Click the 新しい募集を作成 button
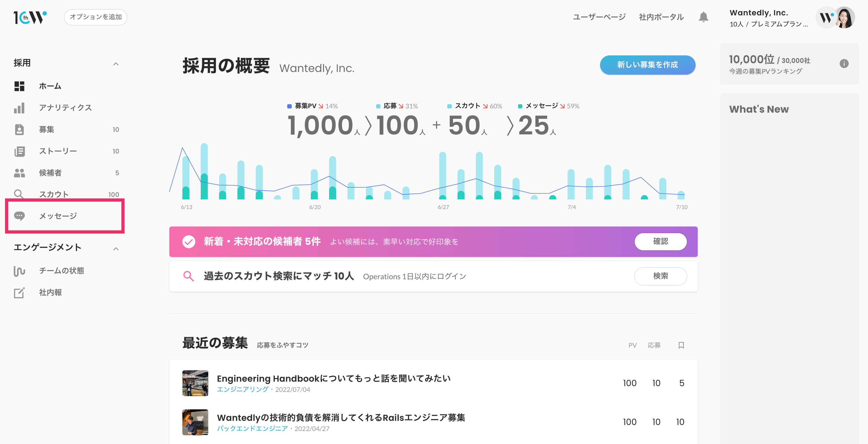 coord(647,65)
